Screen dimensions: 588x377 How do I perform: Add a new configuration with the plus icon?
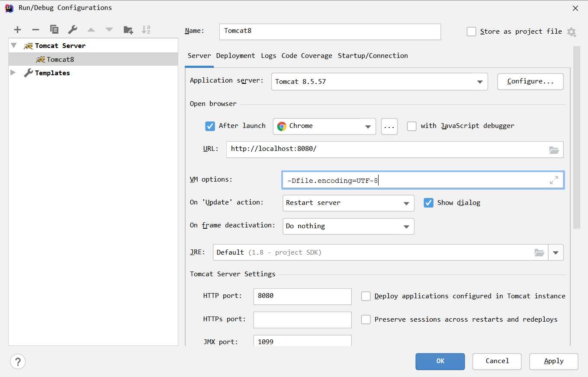17,30
